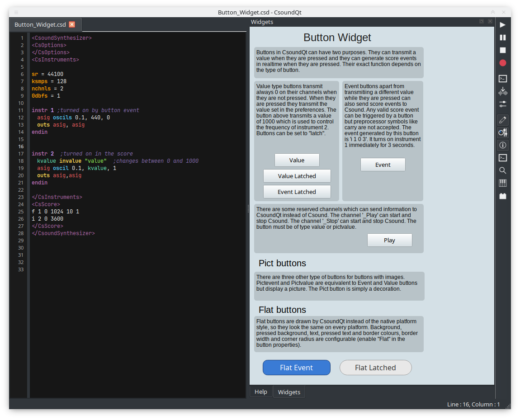Shade the window with the double-chevron title icon

(493, 12)
